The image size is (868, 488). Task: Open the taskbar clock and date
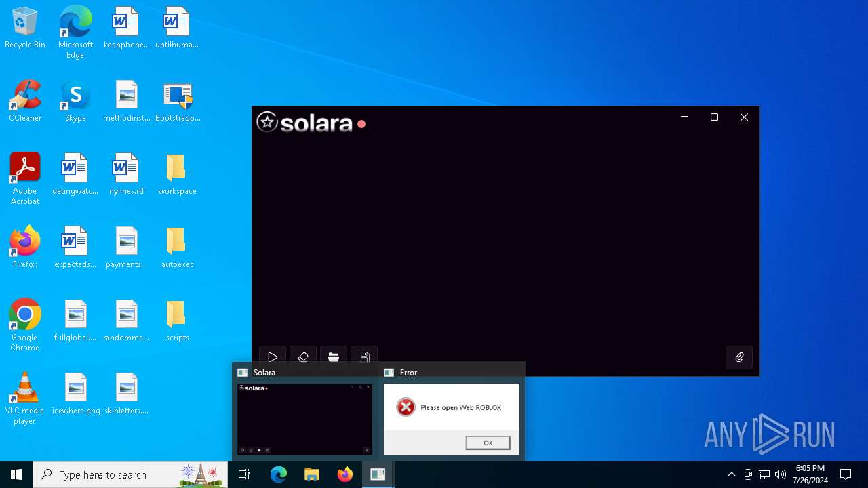(810, 474)
